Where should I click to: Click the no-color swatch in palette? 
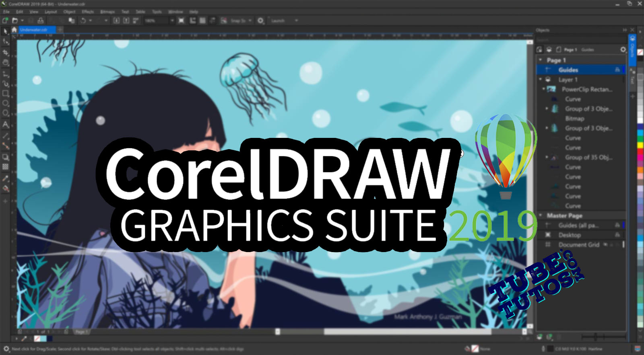click(640, 52)
